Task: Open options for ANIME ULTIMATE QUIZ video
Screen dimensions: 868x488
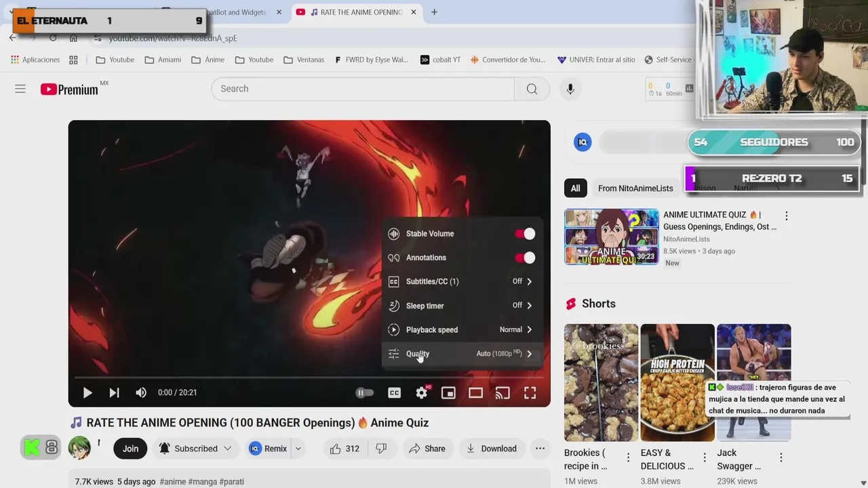Action: pos(786,216)
